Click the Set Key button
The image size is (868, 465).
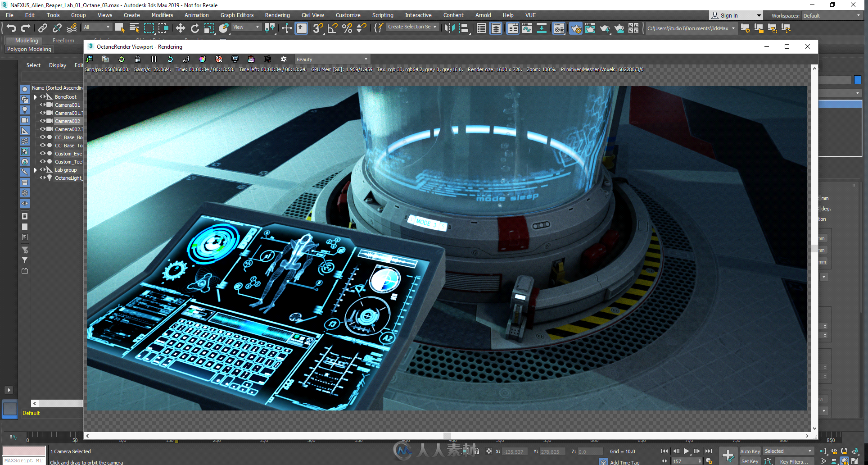pyautogui.click(x=750, y=461)
